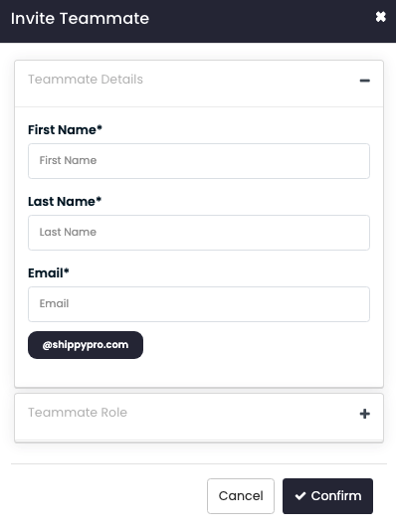
Task: Click the Last Name* label
Action: click(65, 202)
